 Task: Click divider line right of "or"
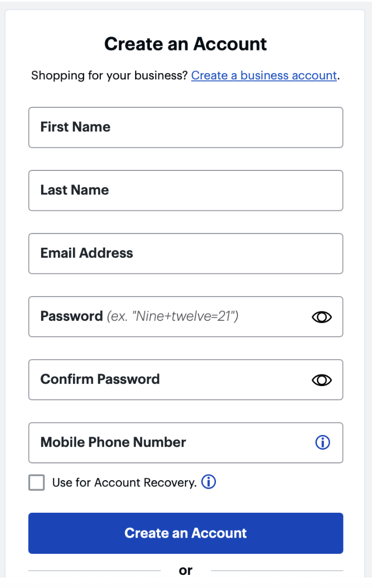tap(277, 571)
